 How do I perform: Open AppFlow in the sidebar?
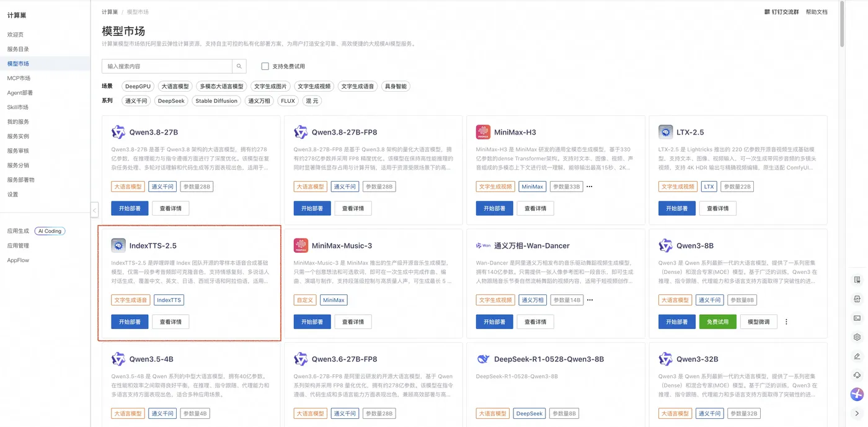[18, 260]
